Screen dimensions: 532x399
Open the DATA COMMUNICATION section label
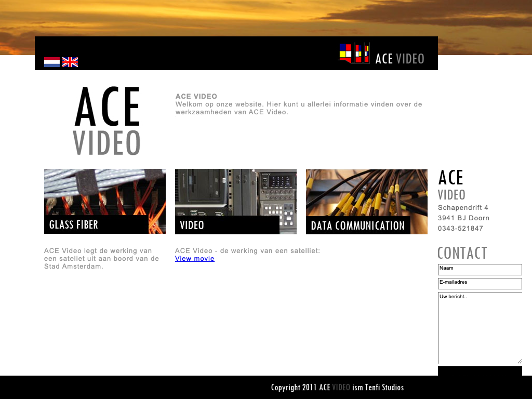(357, 225)
